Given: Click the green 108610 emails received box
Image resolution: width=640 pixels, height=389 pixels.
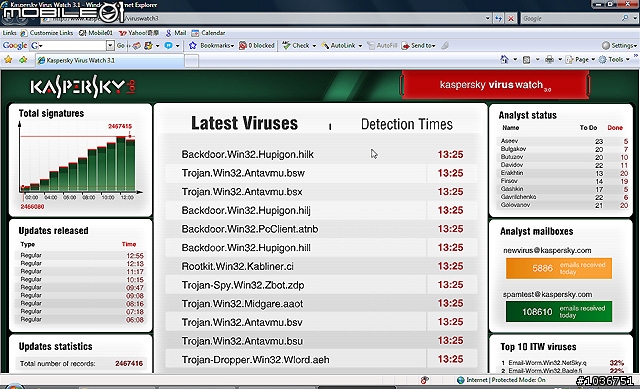Looking at the screenshot, I should (559, 311).
